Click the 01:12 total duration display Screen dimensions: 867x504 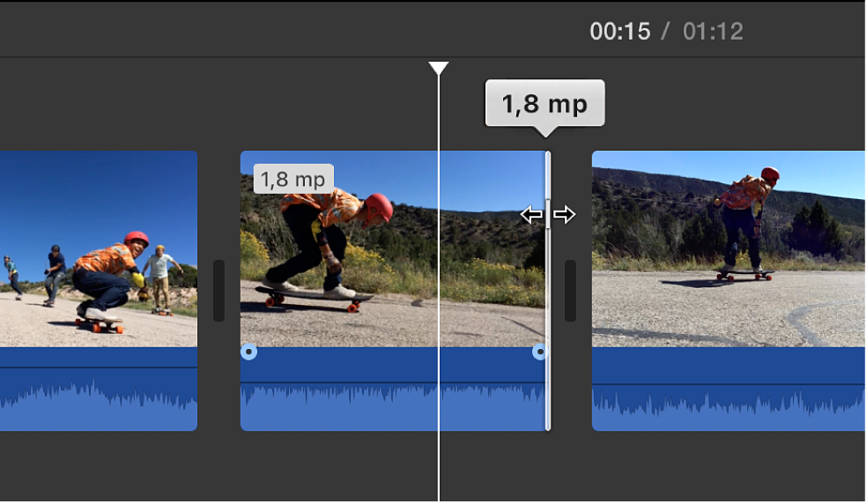pyautogui.click(x=713, y=32)
